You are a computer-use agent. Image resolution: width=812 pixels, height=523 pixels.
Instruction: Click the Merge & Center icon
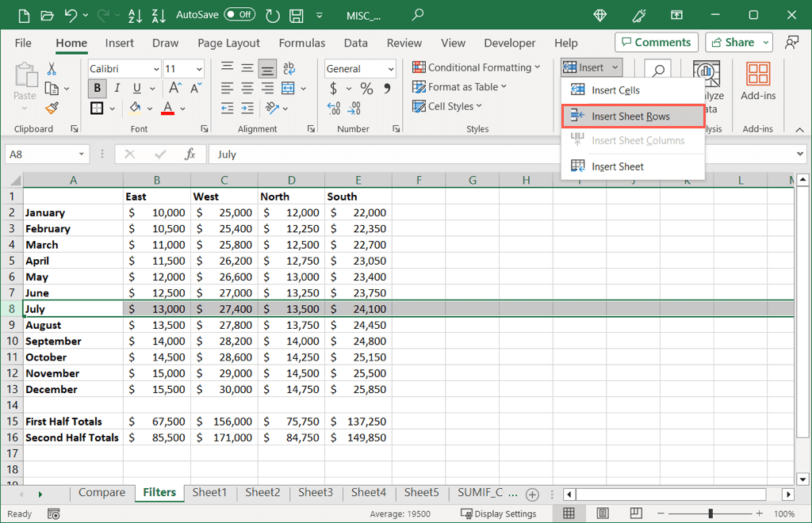286,89
